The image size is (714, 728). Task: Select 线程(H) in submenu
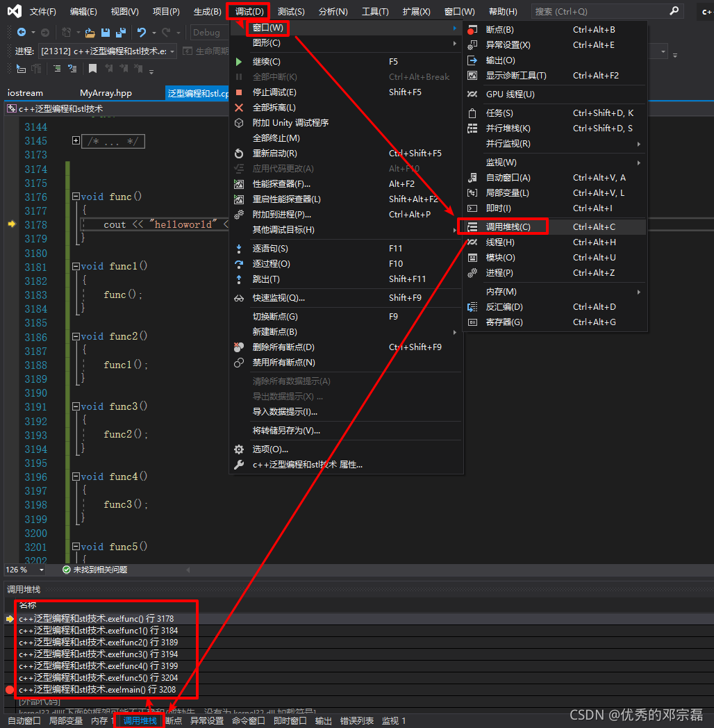(554, 242)
